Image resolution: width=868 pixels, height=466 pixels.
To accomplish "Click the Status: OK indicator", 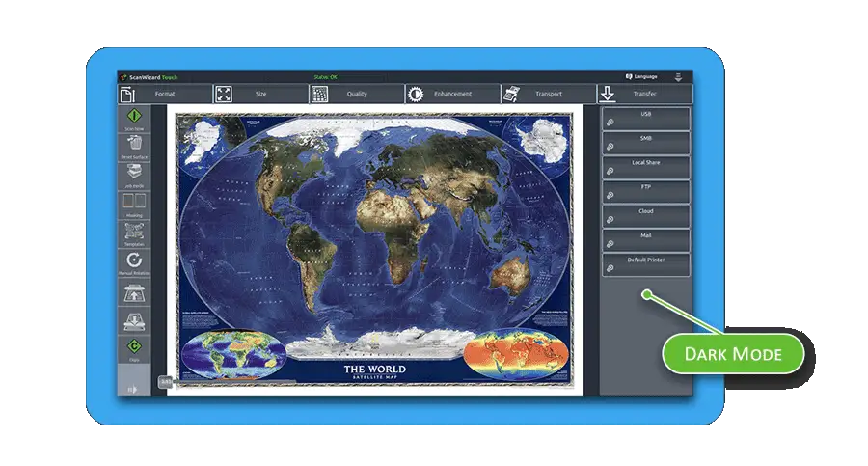I will click(x=326, y=77).
